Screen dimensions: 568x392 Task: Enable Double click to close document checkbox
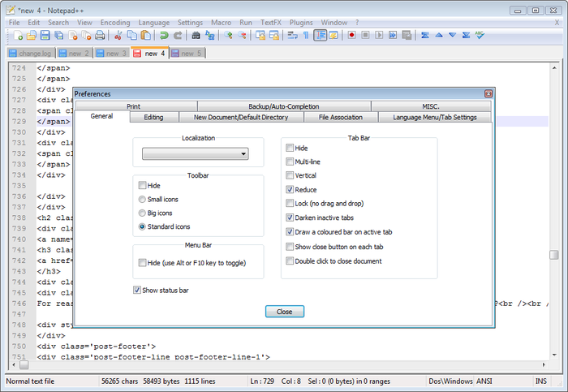pyautogui.click(x=290, y=261)
